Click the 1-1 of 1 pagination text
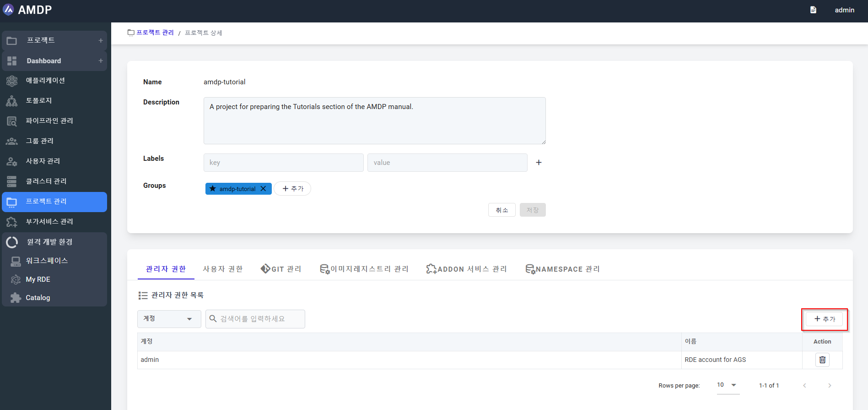Viewport: 868px width, 410px height. pyautogui.click(x=769, y=386)
